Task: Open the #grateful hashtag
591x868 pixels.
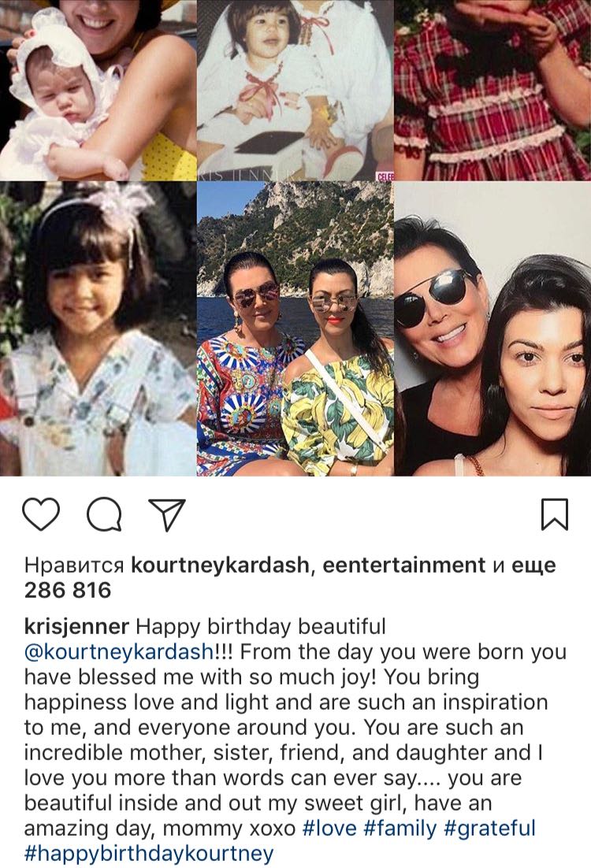Action: 489,829
